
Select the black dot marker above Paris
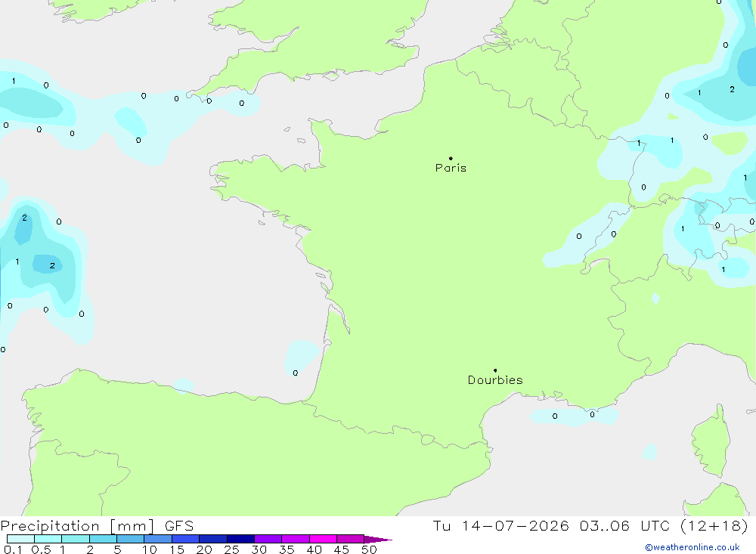tap(451, 158)
